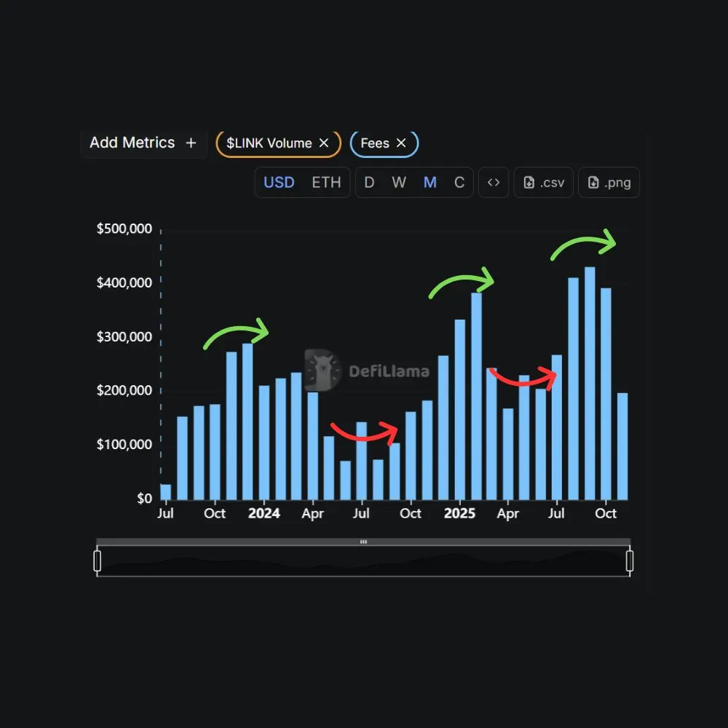728x728 pixels.
Task: Click the plus icon beside Add Metrics
Action: 191,143
